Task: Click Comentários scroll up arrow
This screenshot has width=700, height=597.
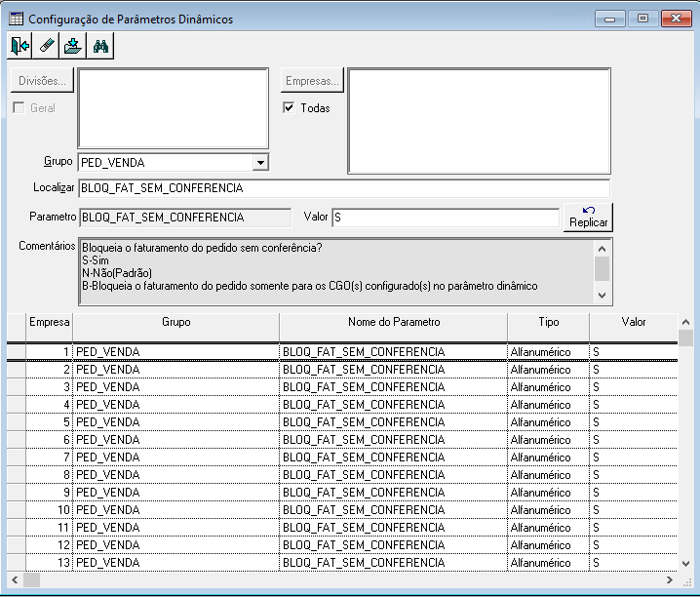Action: tap(602, 249)
